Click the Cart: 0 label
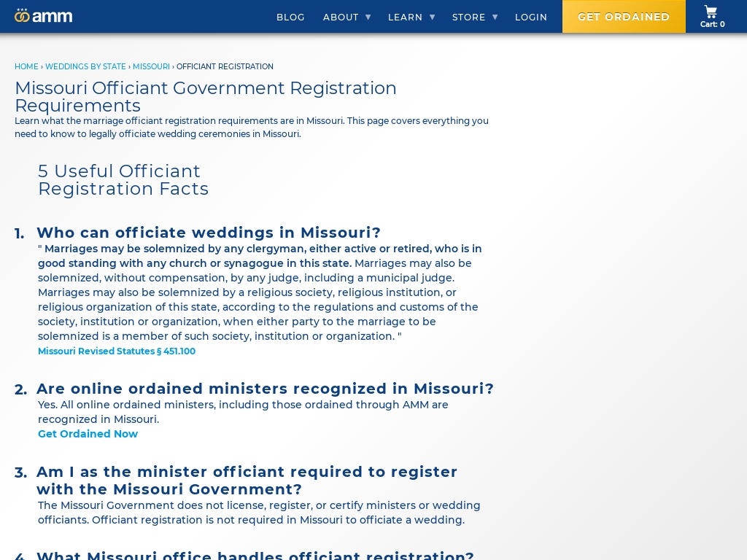The image size is (747, 560). [x=712, y=24]
